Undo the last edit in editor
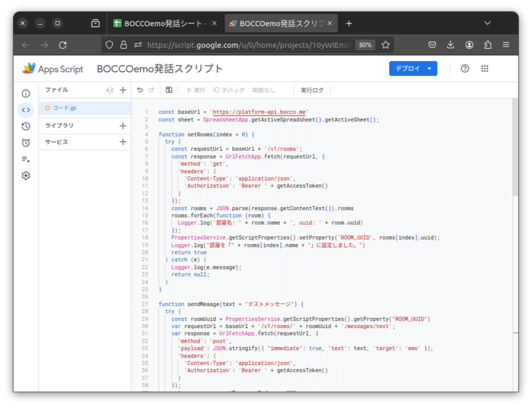532x407 pixels. (x=140, y=90)
